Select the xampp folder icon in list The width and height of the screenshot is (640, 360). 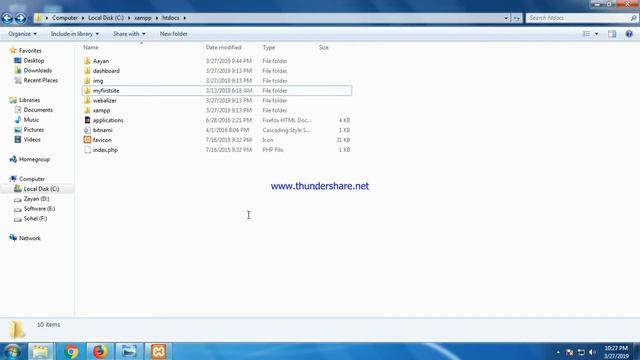pos(87,110)
